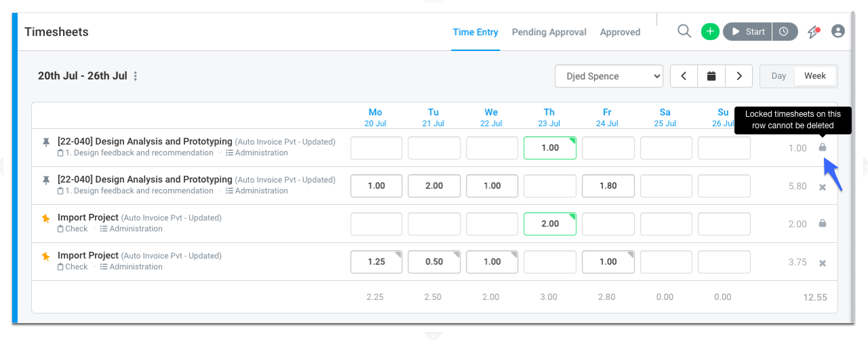Image resolution: width=868 pixels, height=340 pixels.
Task: Open the user profile avatar icon
Action: click(x=838, y=31)
